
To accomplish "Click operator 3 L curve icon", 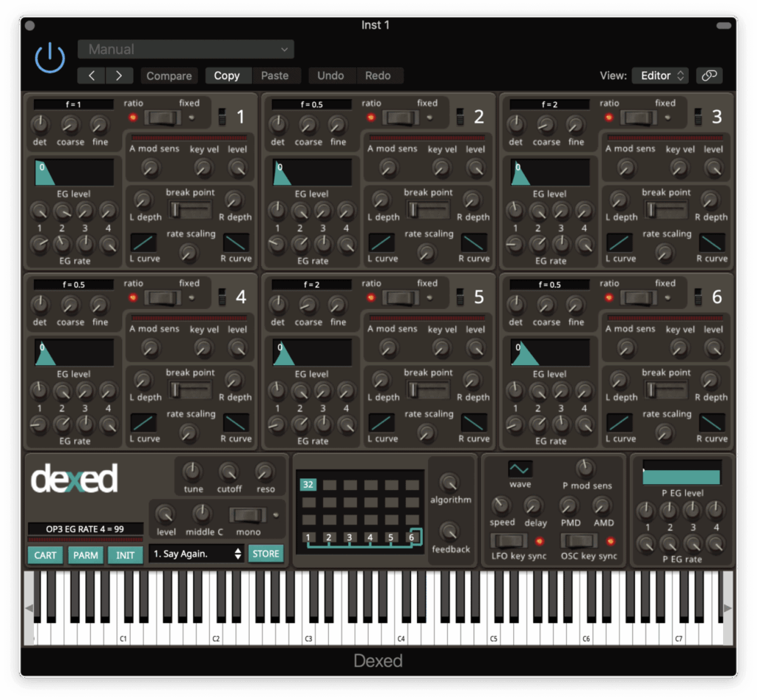I will pos(619,243).
